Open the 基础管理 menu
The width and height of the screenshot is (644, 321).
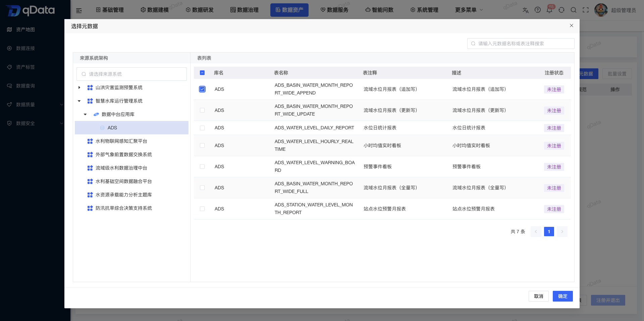[x=110, y=10]
